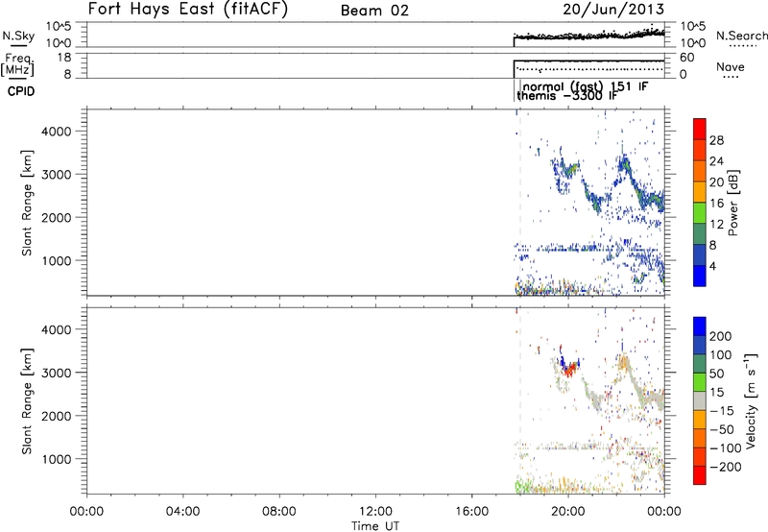768x532 pixels.
Task: Click the 'N.Search' legend label
Action: pos(742,36)
